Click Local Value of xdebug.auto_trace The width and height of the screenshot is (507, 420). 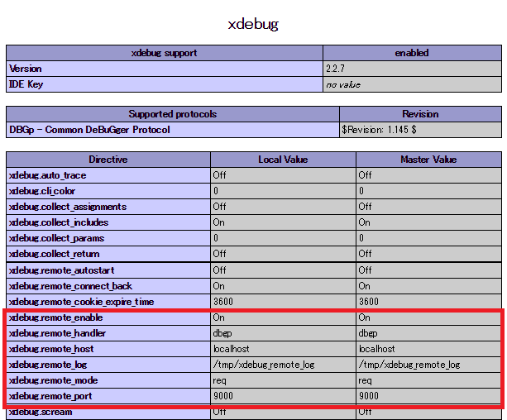coord(283,175)
